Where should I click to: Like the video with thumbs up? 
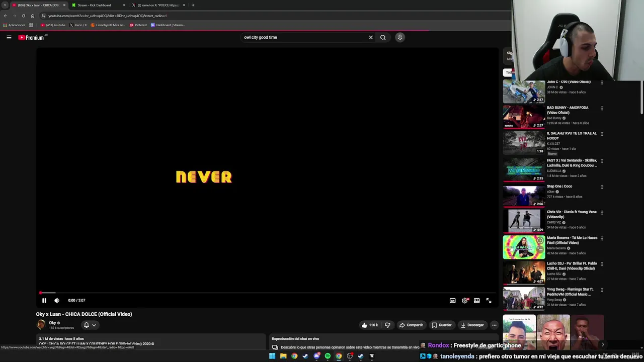click(x=370, y=325)
